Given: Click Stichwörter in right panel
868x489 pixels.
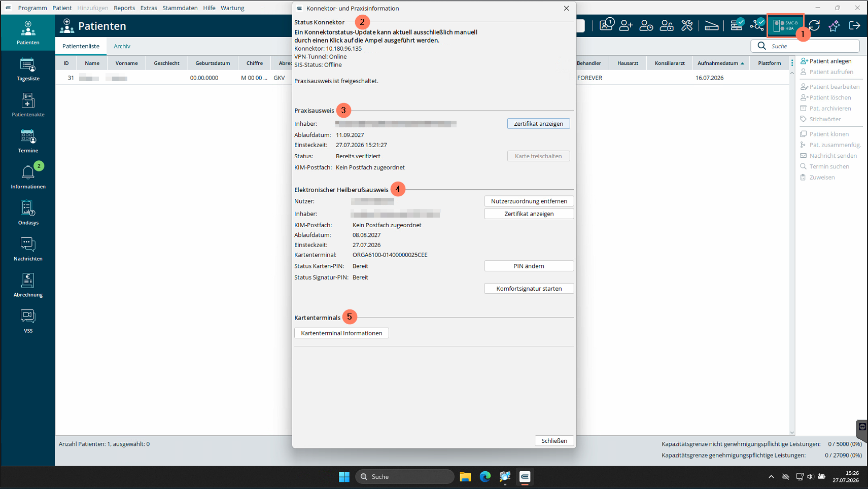Looking at the screenshot, I should pyautogui.click(x=821, y=119).
